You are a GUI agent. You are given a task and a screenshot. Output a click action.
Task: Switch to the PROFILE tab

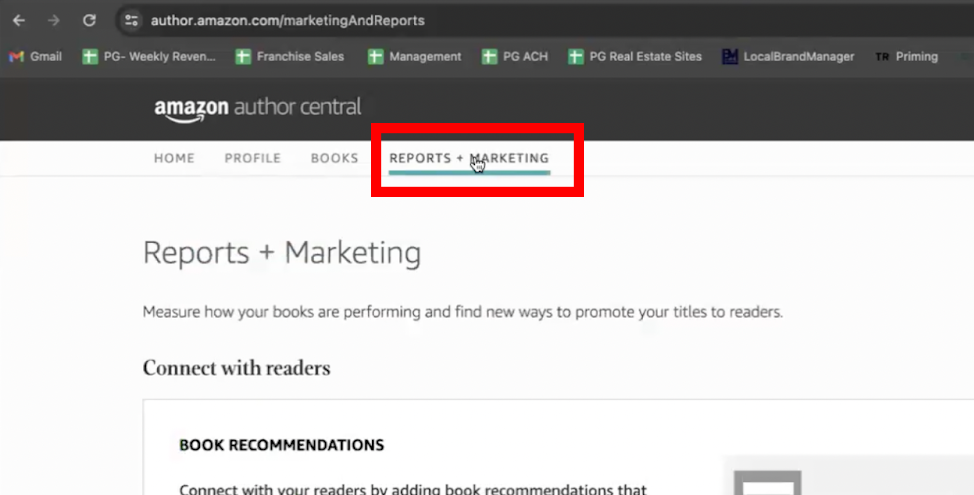[x=253, y=158]
